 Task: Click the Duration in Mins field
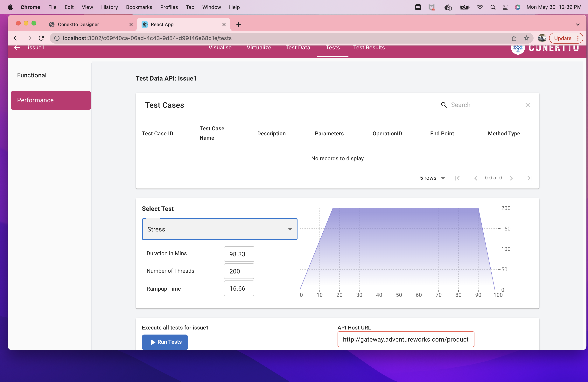point(239,254)
